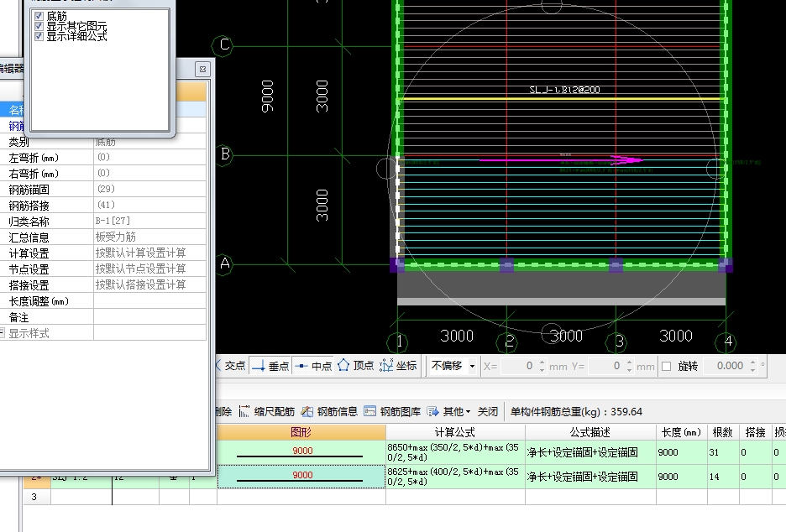Uncheck 显示详细公式 checkbox

click(x=39, y=36)
